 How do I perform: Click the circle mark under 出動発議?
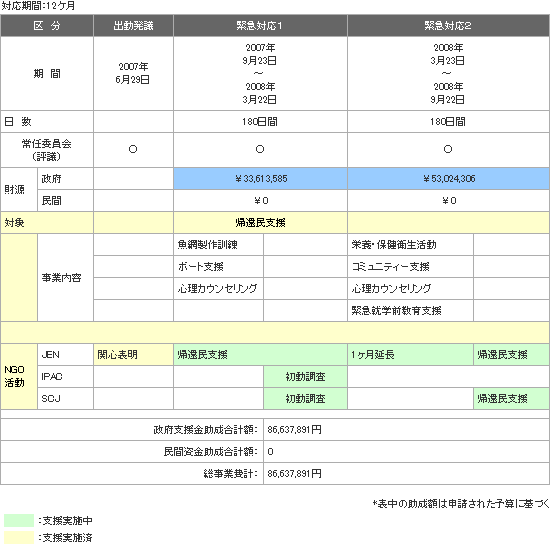[x=133, y=149]
